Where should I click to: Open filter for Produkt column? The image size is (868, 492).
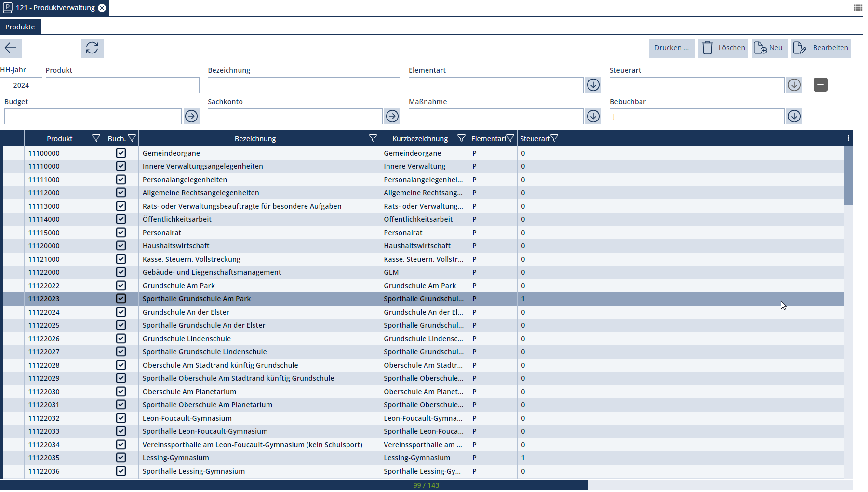(x=96, y=139)
